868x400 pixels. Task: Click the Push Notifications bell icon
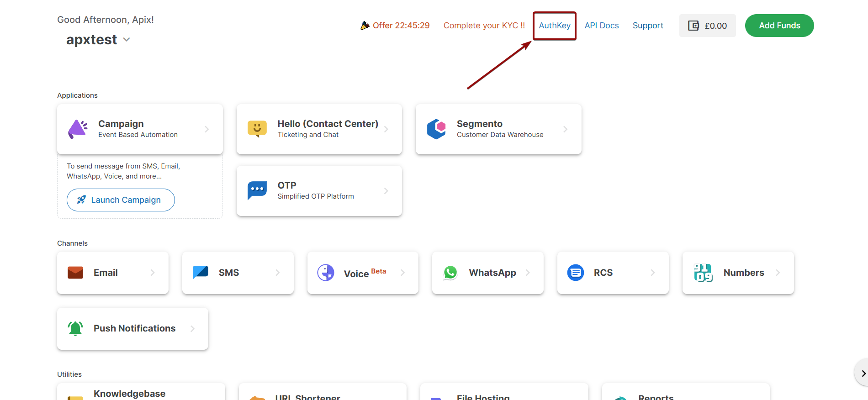(x=75, y=328)
